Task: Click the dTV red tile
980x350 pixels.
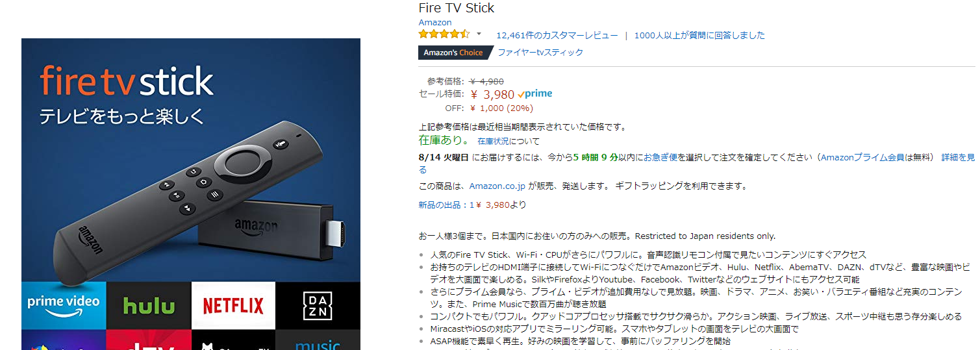Action: [149, 340]
